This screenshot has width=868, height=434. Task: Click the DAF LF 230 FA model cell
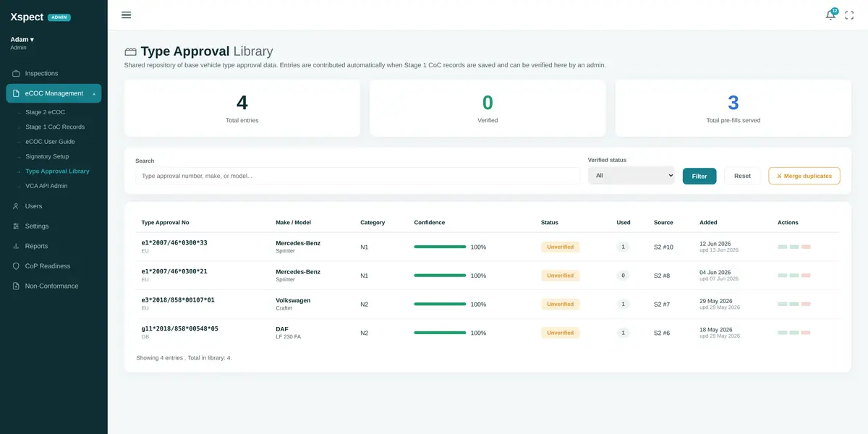289,333
